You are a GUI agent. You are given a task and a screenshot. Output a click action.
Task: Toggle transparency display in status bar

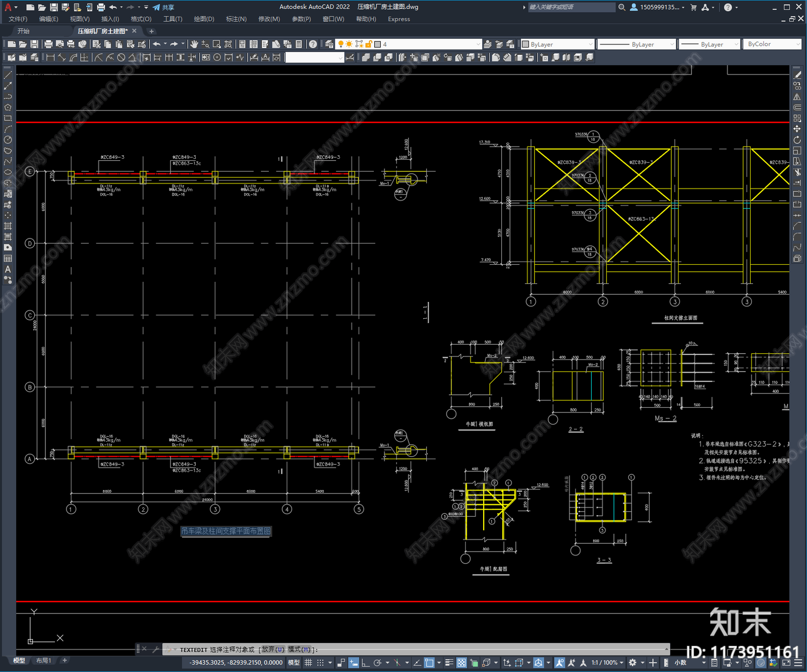462,662
